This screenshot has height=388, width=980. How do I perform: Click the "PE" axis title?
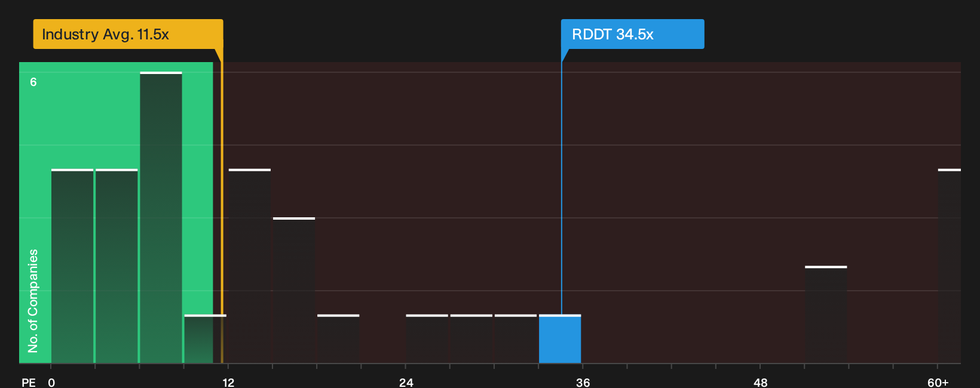29,382
